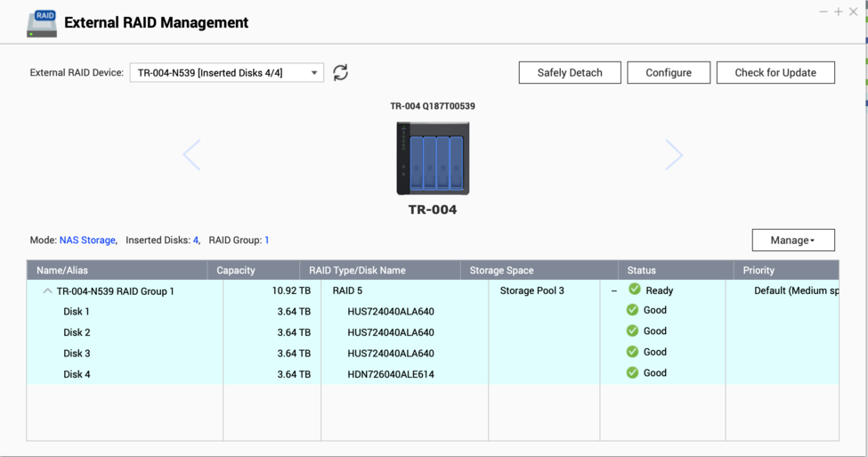Select the Disk 1 row name
Viewport: 868px width, 457px height.
click(x=77, y=311)
